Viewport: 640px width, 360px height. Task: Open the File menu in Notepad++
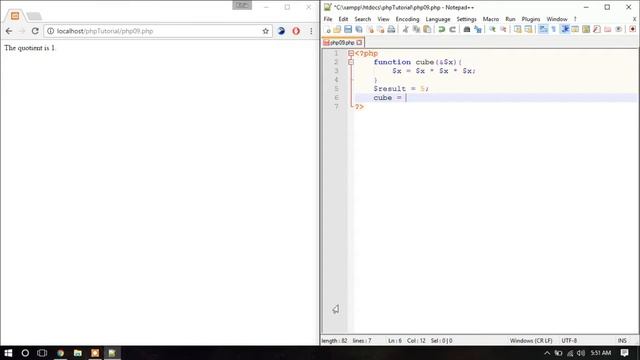328,19
